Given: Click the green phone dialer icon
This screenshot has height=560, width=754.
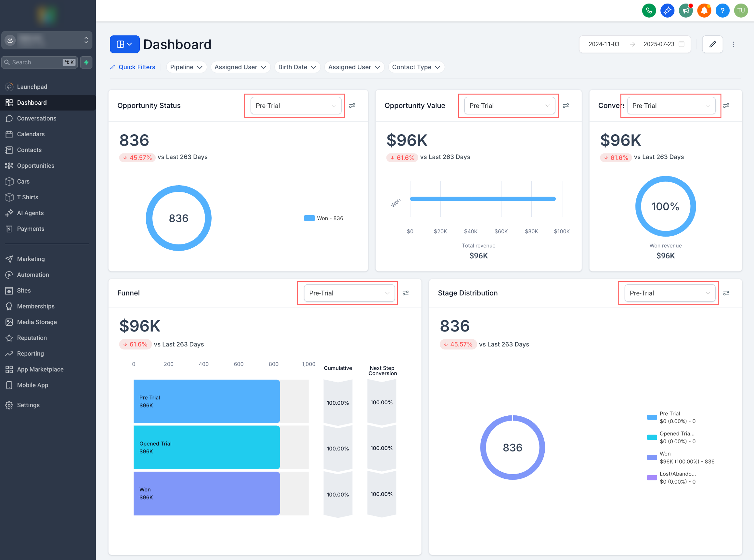Looking at the screenshot, I should coord(649,10).
